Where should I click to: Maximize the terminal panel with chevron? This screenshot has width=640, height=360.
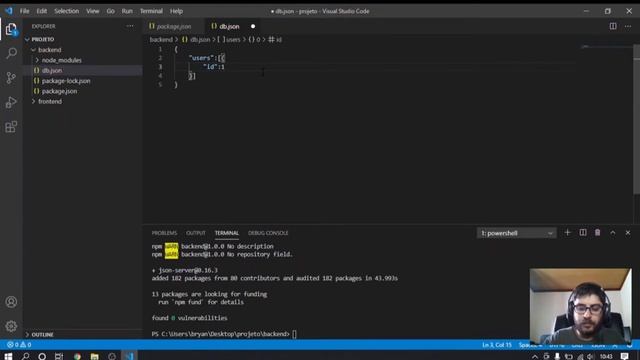click(x=613, y=233)
